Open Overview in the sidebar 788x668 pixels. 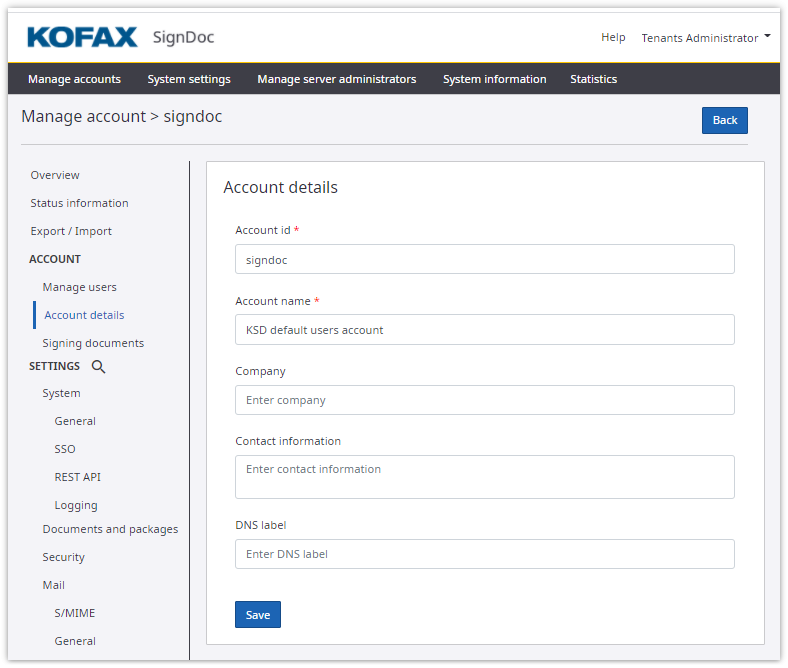pyautogui.click(x=55, y=175)
